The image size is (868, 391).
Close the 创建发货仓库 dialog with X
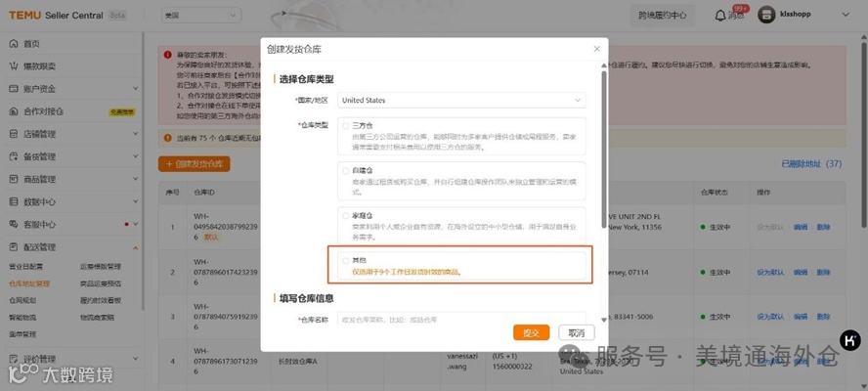tap(596, 49)
